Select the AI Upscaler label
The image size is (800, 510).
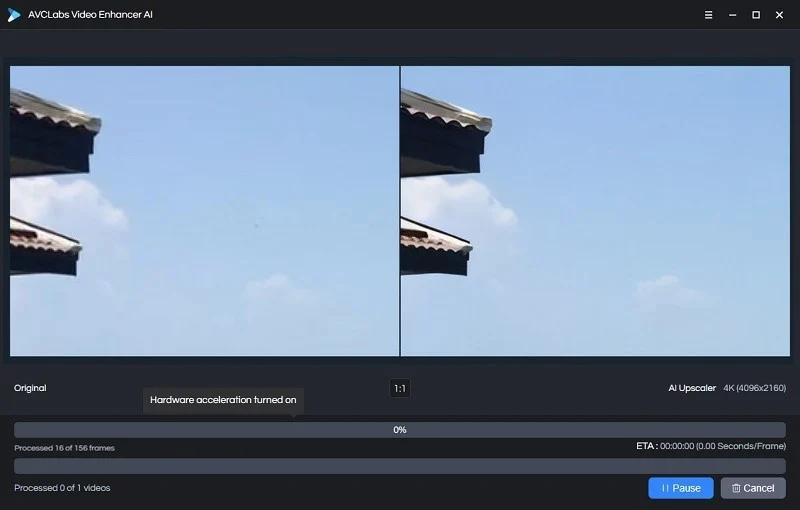coord(692,388)
